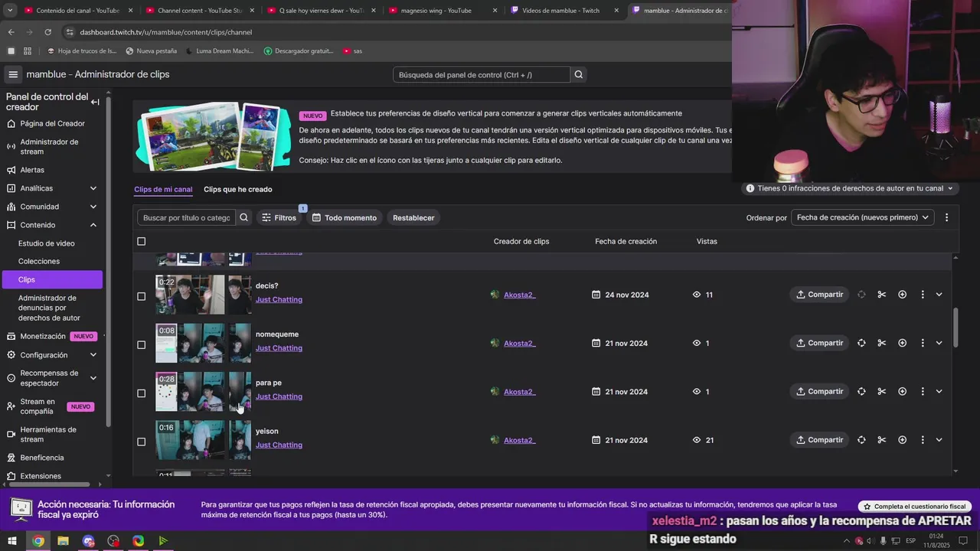Viewport: 980px width, 551px height.
Task: Expand the Comunidad sidebar section
Action: (93, 207)
